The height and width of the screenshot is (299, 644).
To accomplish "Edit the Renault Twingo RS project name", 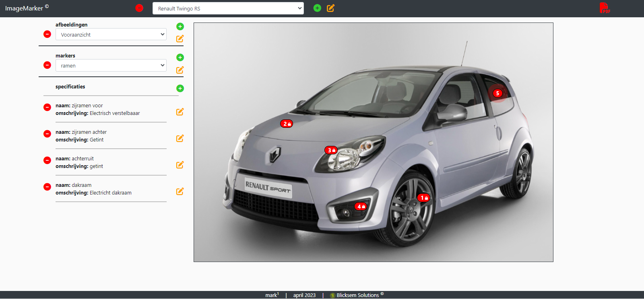I will pyautogui.click(x=330, y=8).
